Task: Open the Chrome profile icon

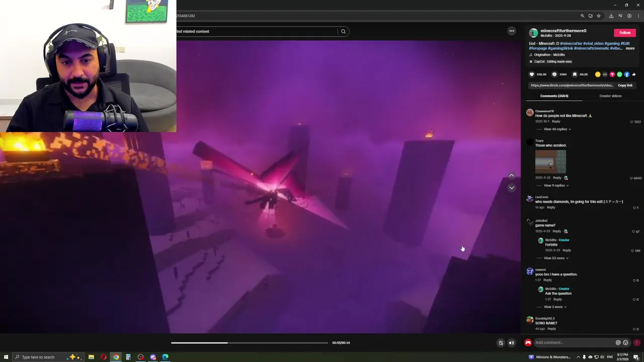Action: (629, 16)
